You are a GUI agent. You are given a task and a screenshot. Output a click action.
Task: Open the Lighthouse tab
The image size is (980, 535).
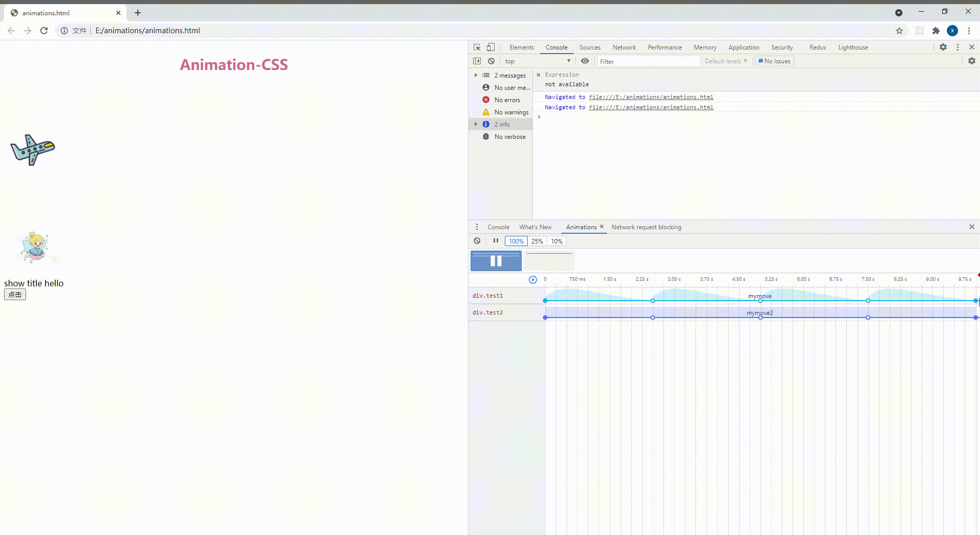click(x=853, y=47)
